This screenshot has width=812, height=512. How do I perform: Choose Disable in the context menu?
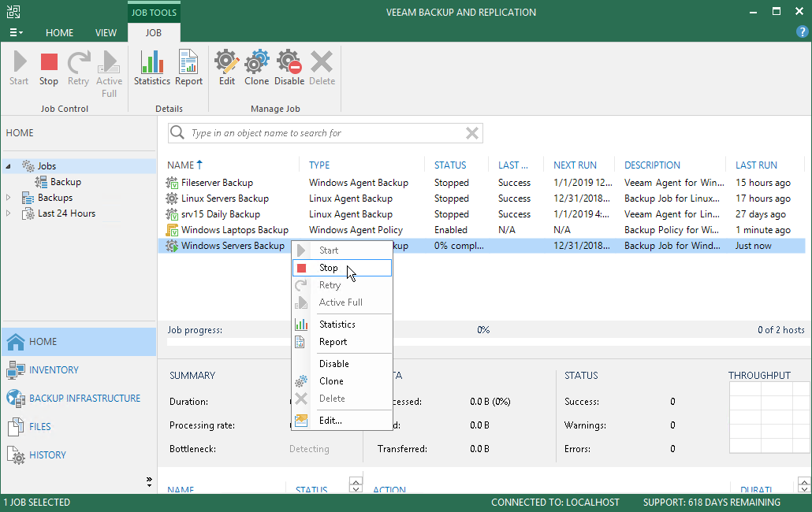342,364
